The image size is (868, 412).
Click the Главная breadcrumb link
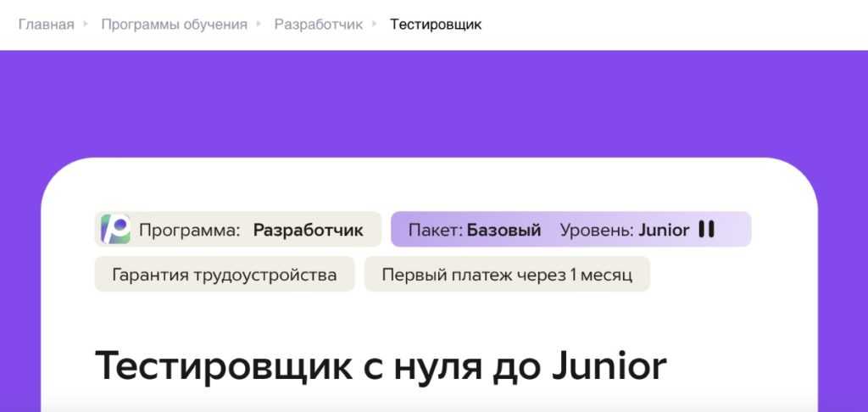(x=46, y=24)
